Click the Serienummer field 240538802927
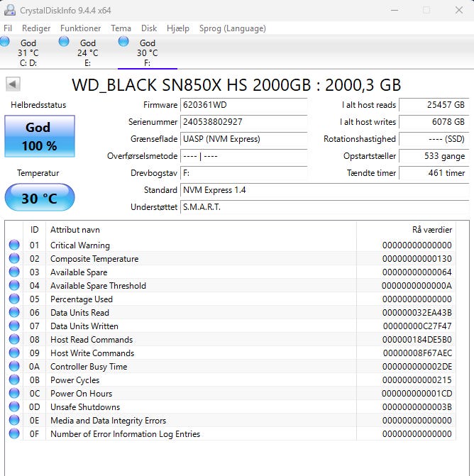The height and width of the screenshot is (476, 474). pyautogui.click(x=244, y=122)
